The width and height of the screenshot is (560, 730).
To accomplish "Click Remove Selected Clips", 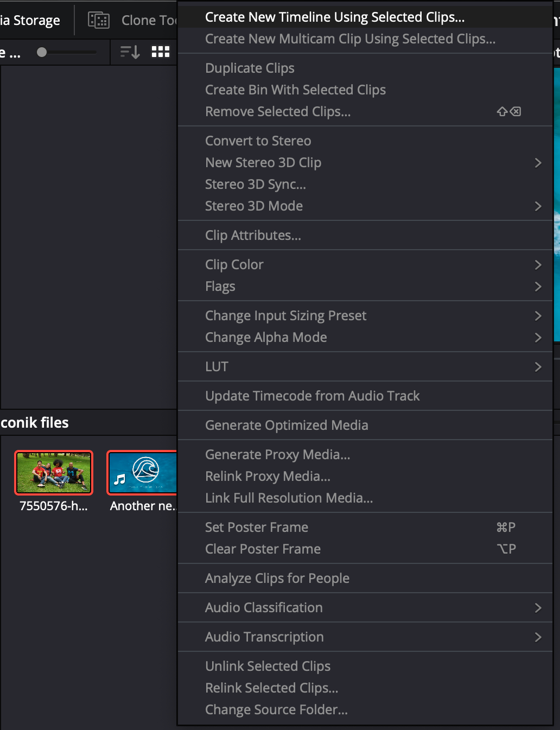I will 278,112.
